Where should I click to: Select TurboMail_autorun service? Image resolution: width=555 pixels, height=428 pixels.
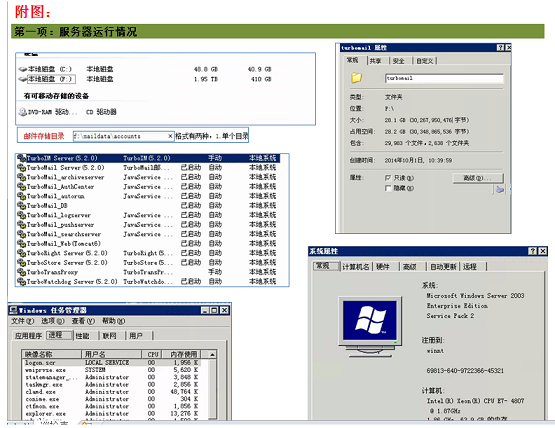click(x=148, y=196)
